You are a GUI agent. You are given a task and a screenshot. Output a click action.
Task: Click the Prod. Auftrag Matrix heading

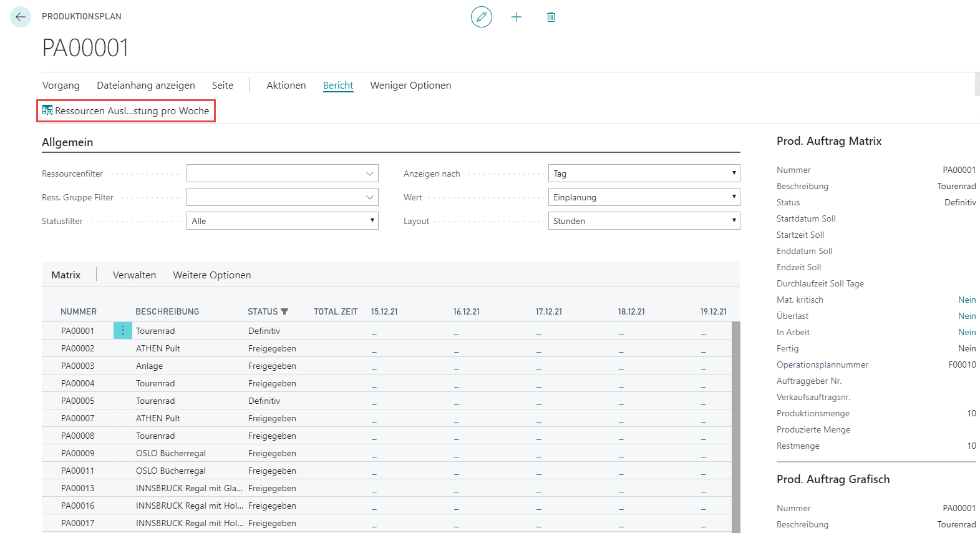[829, 141]
